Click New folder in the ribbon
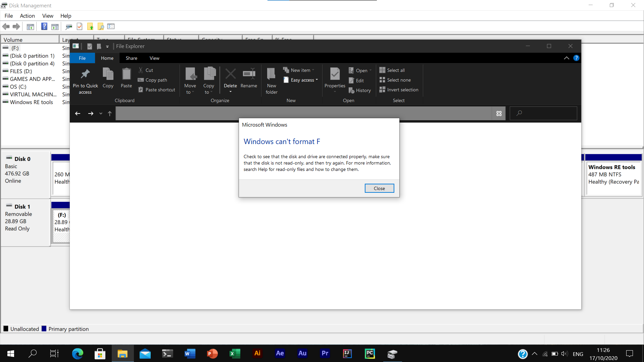 271,81
